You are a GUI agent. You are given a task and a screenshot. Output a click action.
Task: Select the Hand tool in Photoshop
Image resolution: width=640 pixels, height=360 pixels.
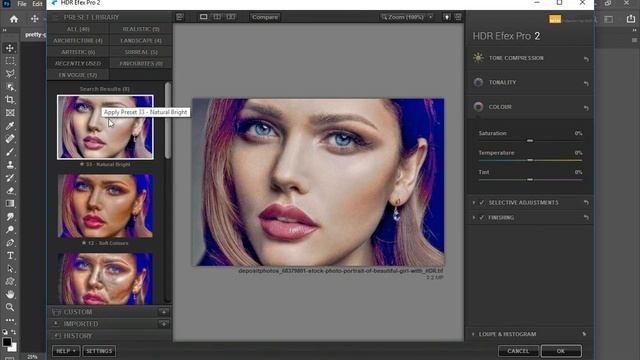point(10,294)
